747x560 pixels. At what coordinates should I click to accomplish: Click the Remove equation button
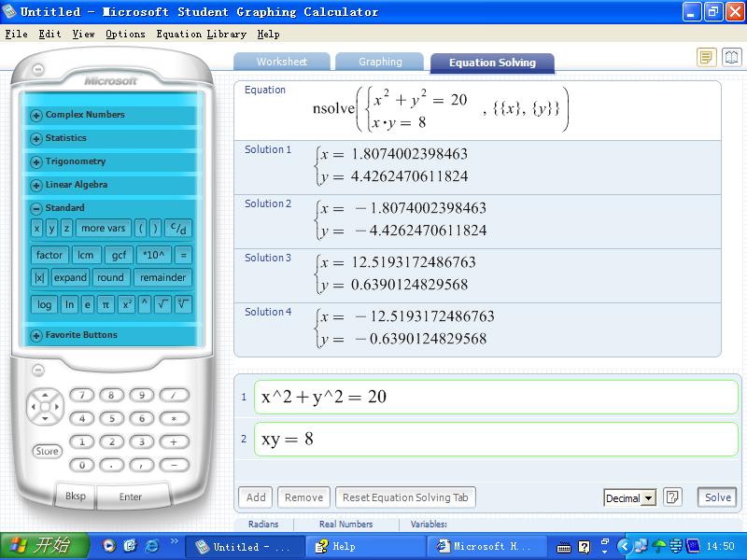(303, 497)
